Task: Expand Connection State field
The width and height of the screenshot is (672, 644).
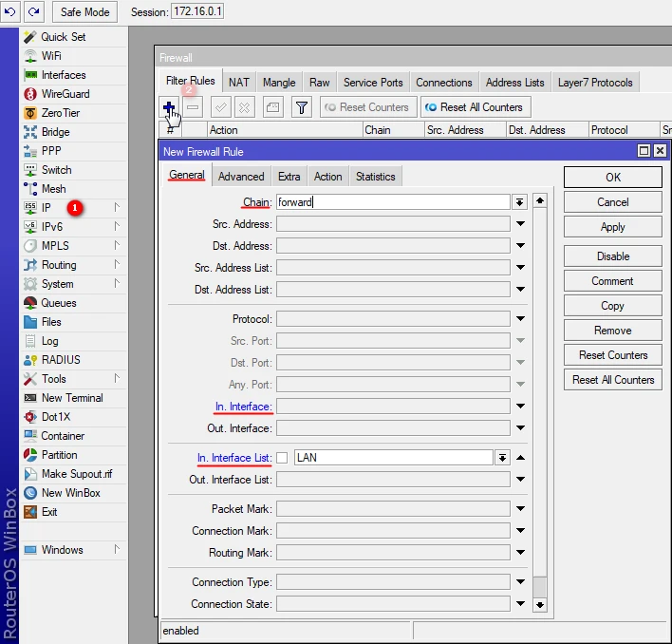Action: pos(520,604)
